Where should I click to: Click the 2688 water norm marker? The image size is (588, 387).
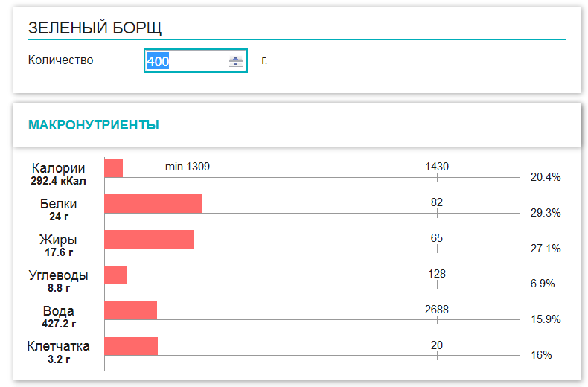point(437,310)
